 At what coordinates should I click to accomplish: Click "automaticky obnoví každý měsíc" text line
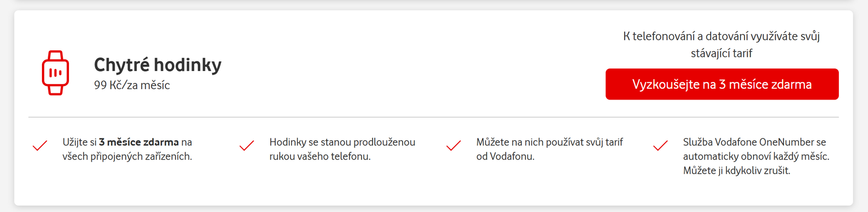pos(756,157)
